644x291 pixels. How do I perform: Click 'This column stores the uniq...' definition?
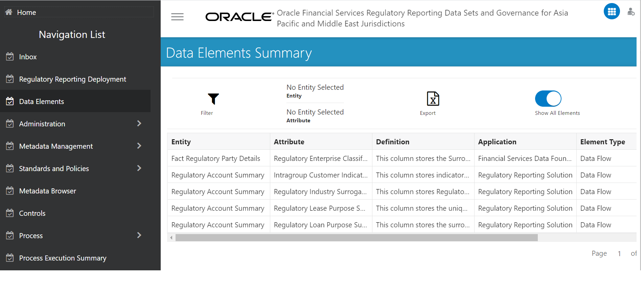coord(423,208)
